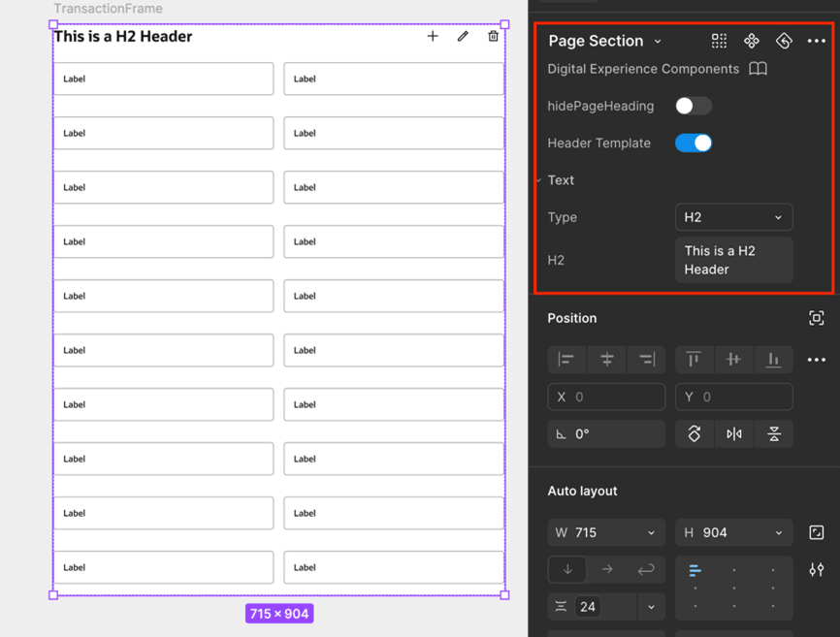Image resolution: width=840 pixels, height=637 pixels.
Task: Align left using the Position panel icon
Action: [566, 360]
